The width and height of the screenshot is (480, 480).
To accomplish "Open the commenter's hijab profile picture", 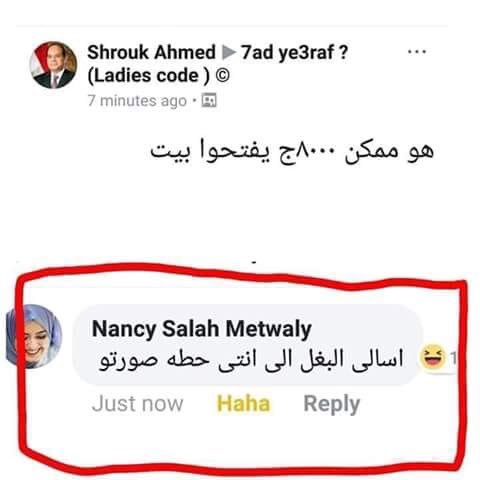I will coord(33,336).
